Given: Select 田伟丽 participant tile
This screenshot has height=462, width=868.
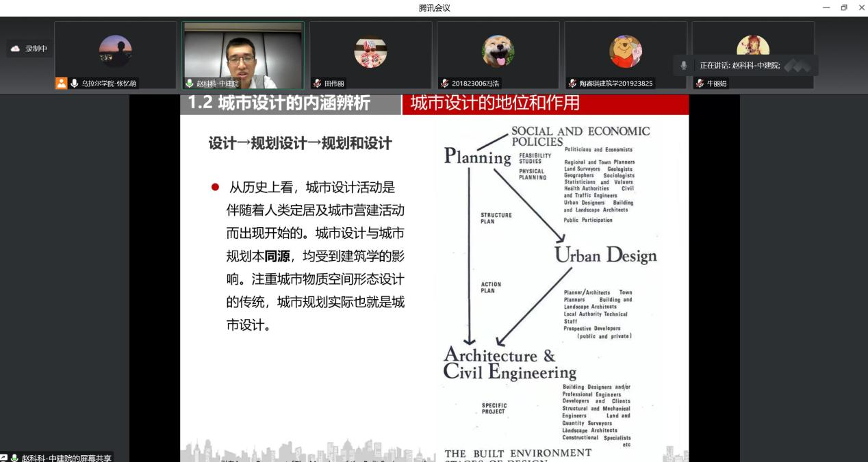Looking at the screenshot, I should 371,55.
